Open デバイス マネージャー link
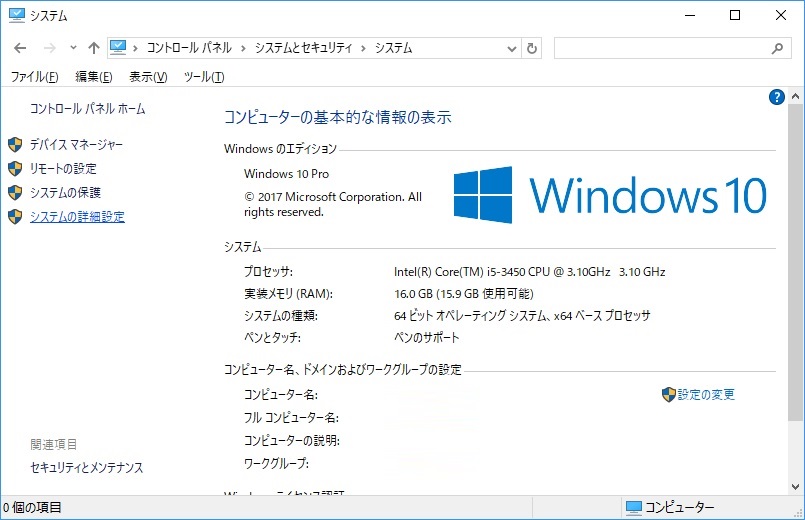Viewport: 805px width, 520px height. pos(76,144)
